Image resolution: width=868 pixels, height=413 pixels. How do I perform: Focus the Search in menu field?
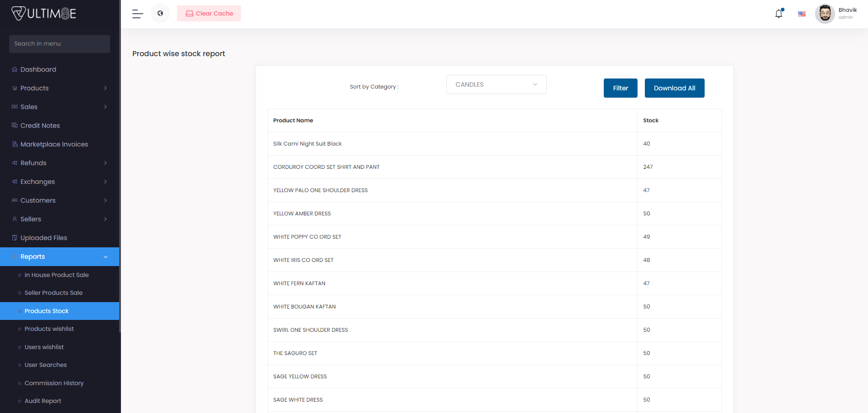[x=59, y=44]
